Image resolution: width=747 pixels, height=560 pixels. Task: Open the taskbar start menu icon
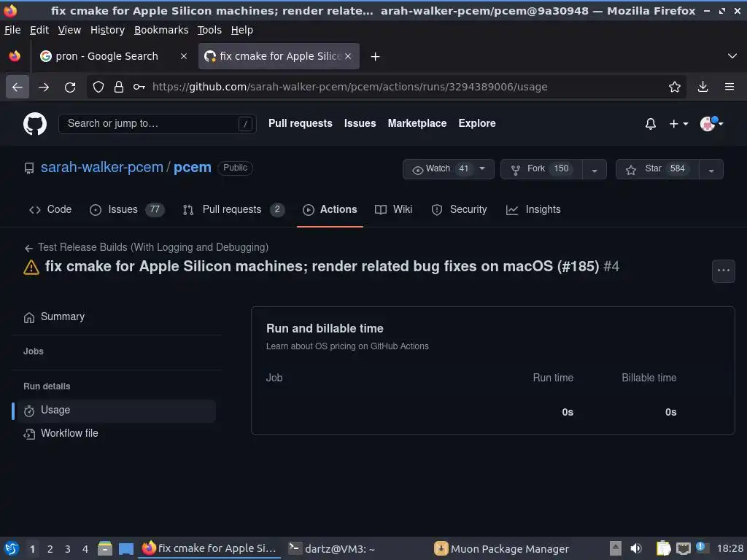[x=12, y=548]
